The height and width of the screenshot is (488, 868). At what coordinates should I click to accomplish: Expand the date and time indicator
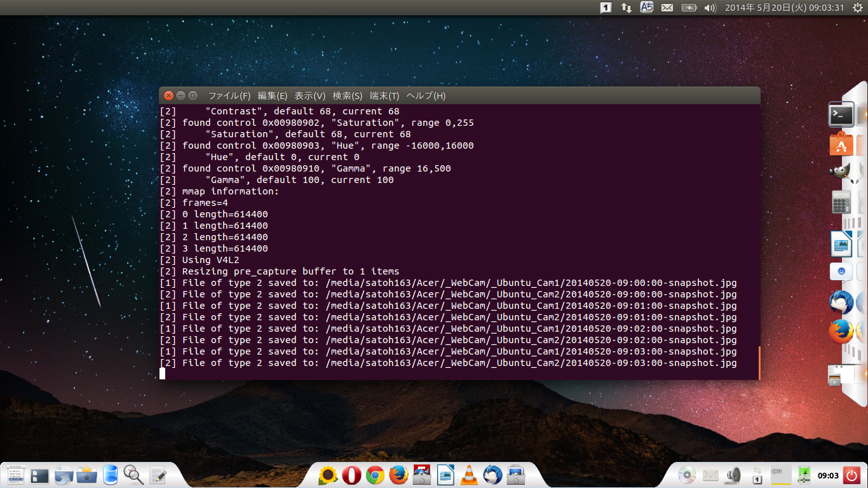point(784,8)
